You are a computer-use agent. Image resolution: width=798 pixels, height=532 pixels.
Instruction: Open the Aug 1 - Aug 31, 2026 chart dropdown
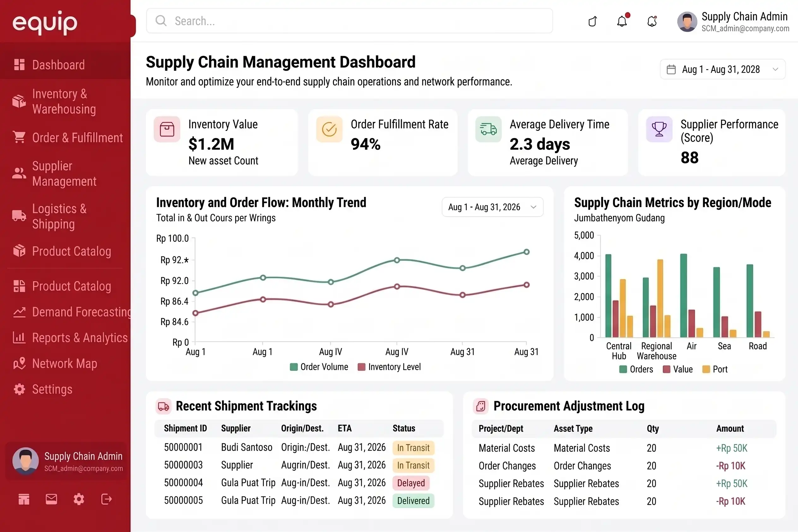(x=492, y=207)
